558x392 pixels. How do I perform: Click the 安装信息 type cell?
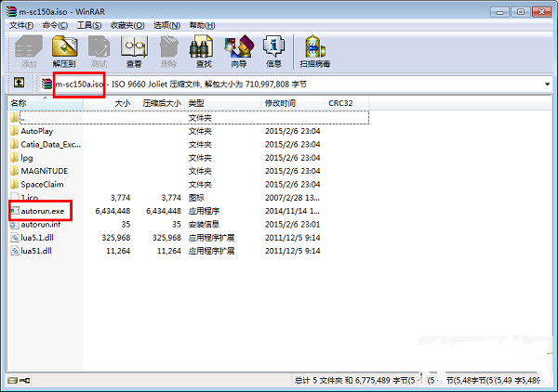click(x=204, y=225)
